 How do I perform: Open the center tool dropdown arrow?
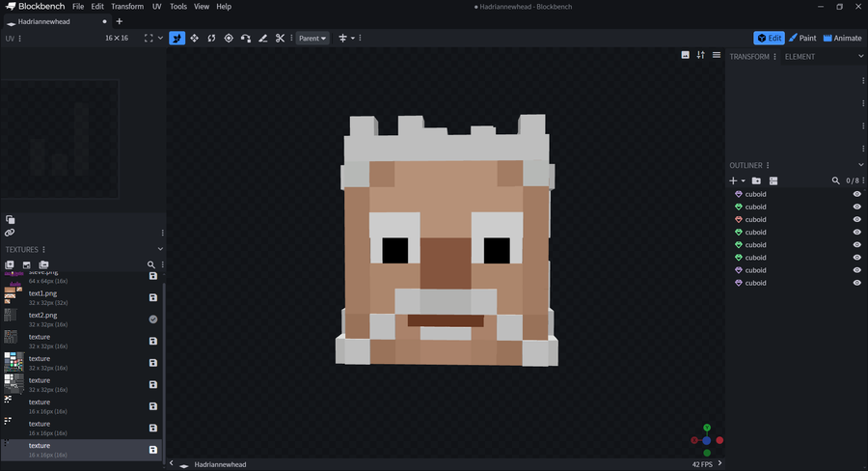pyautogui.click(x=353, y=39)
